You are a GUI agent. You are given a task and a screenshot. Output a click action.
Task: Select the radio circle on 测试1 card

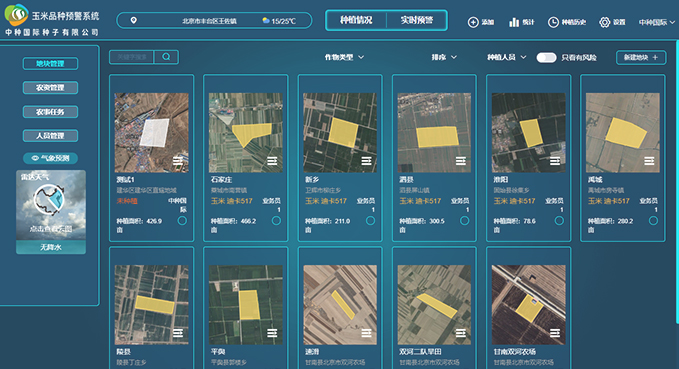[x=182, y=221]
